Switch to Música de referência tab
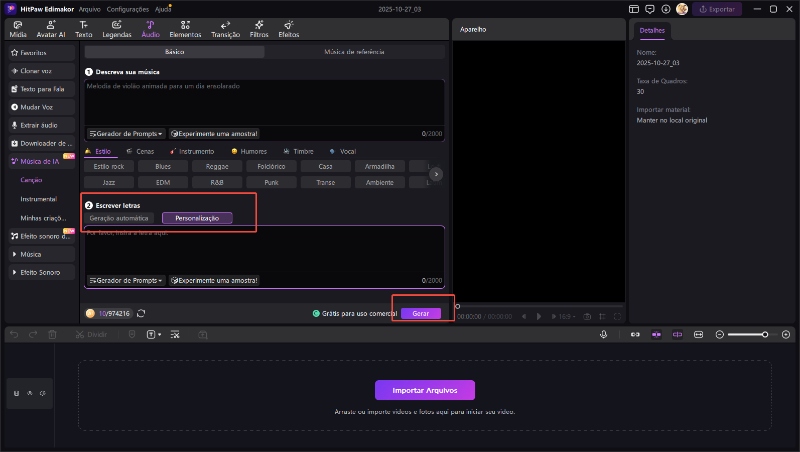 [355, 51]
